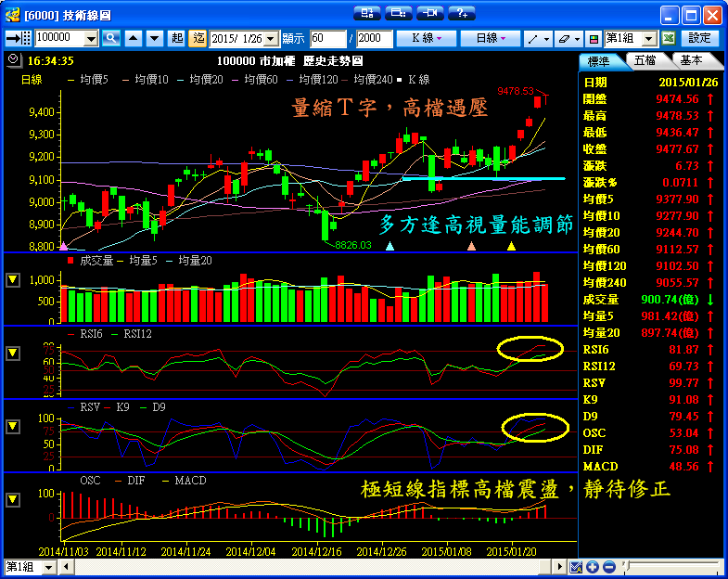Switch to the 五檔 tab

(x=645, y=60)
